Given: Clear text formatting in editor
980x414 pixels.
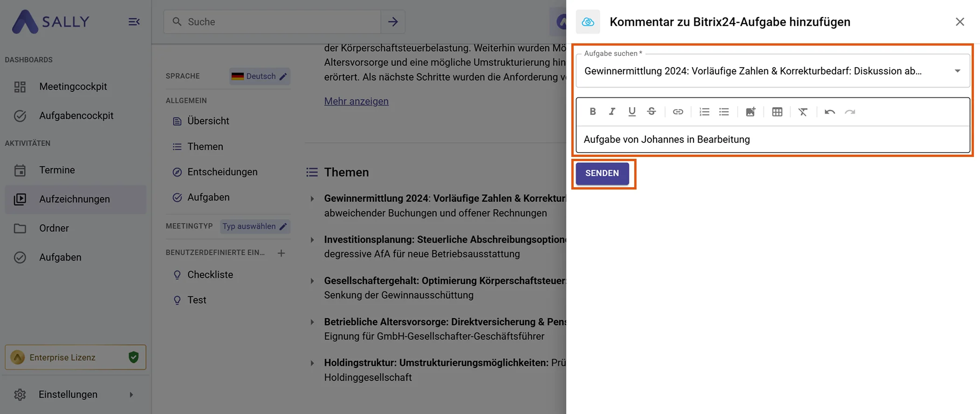Looking at the screenshot, I should 803,112.
